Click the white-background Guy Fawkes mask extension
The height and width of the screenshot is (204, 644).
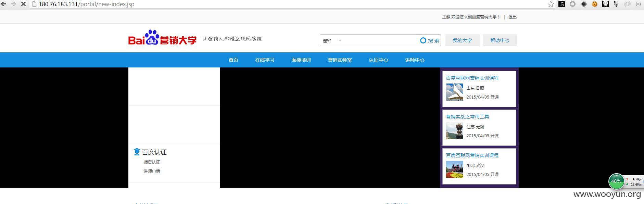point(616,4)
